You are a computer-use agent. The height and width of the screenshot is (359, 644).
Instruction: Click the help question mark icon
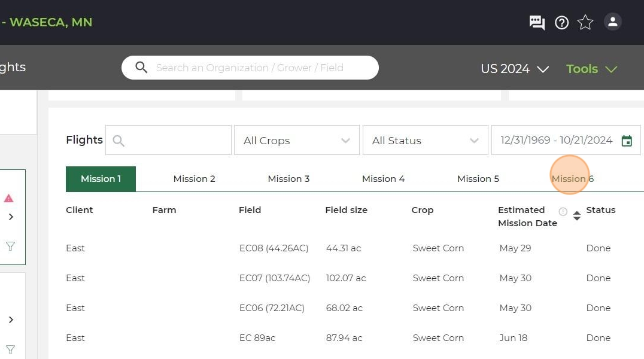[x=561, y=23]
